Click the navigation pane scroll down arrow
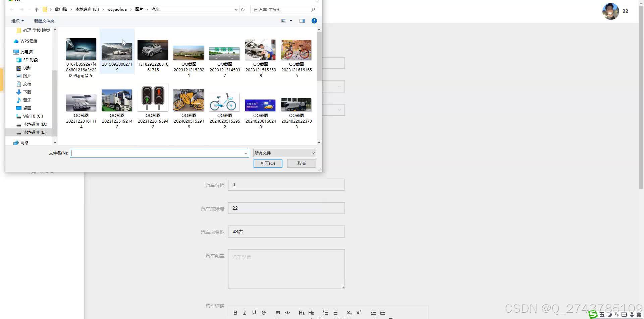644x319 pixels. pyautogui.click(x=55, y=142)
